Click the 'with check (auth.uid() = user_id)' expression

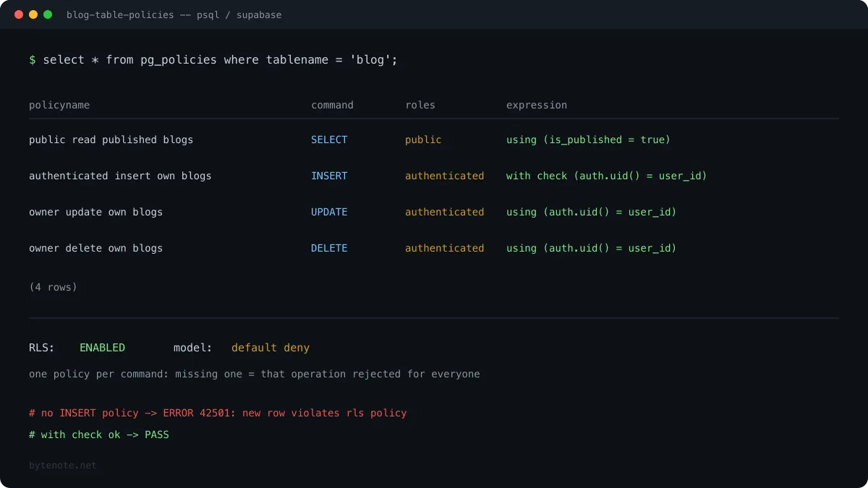tap(607, 176)
